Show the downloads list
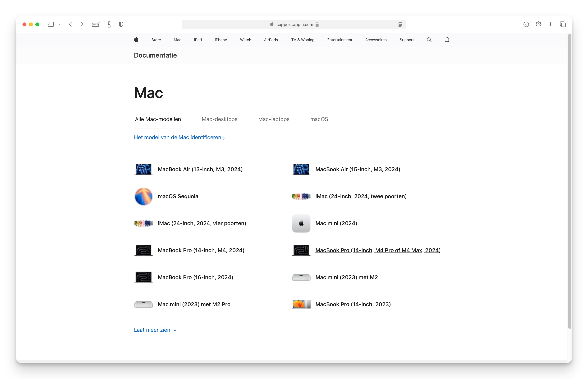588x379 pixels. click(x=526, y=24)
